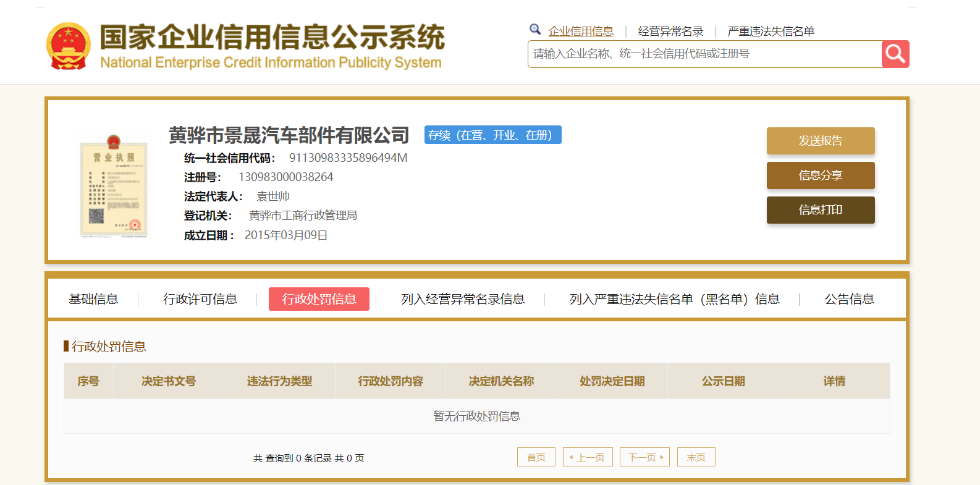
Task: Click establishment date 2015年03月09日
Action: click(x=286, y=235)
